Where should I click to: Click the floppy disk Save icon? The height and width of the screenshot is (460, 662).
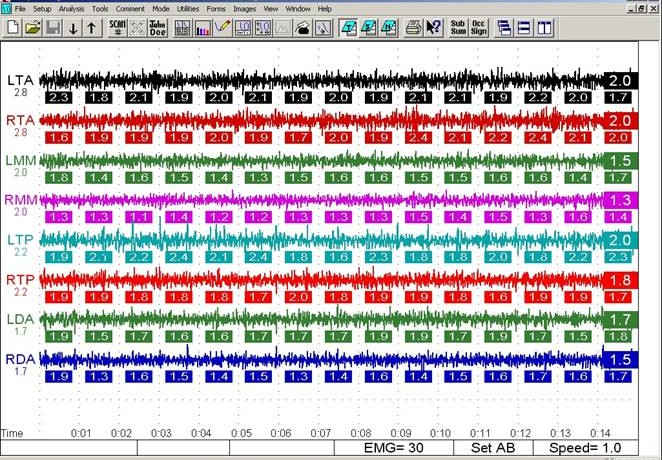click(x=53, y=28)
